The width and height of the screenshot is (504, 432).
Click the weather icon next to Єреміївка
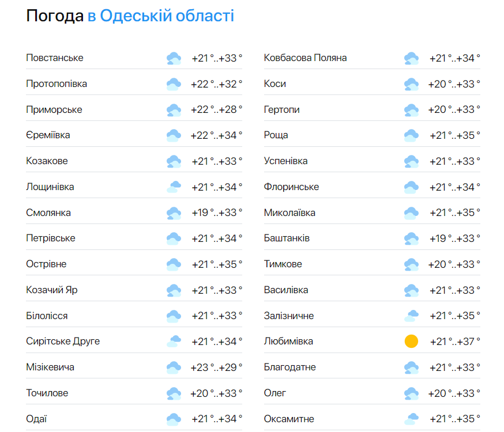pyautogui.click(x=174, y=135)
